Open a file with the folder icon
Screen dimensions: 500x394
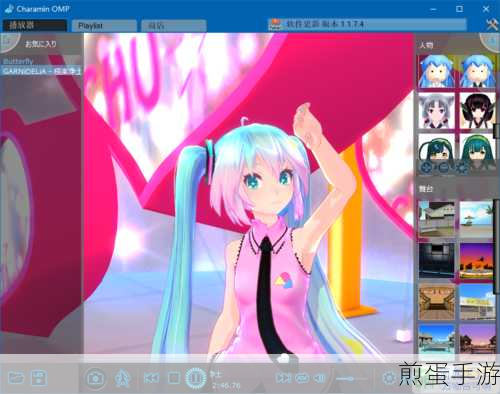click(x=16, y=378)
